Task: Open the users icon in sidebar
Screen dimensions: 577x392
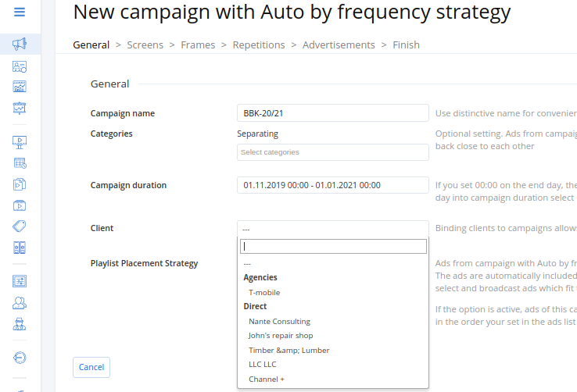Action: [20, 302]
